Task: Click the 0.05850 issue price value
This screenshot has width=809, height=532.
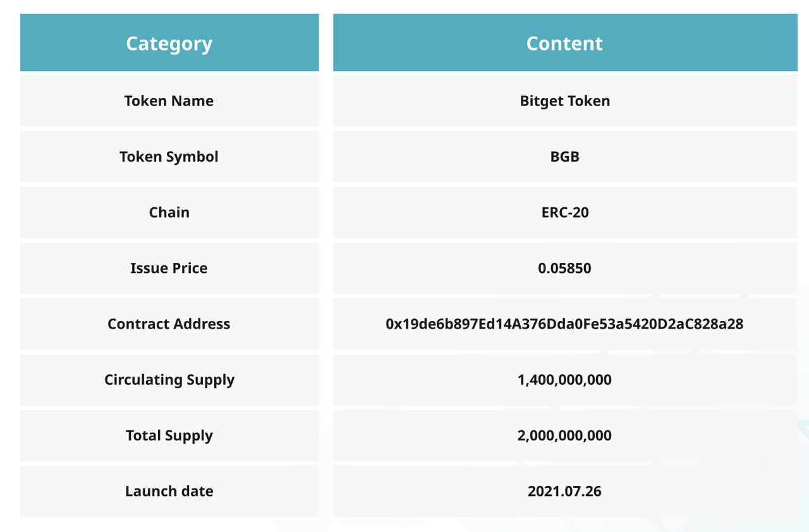Action: click(x=564, y=268)
